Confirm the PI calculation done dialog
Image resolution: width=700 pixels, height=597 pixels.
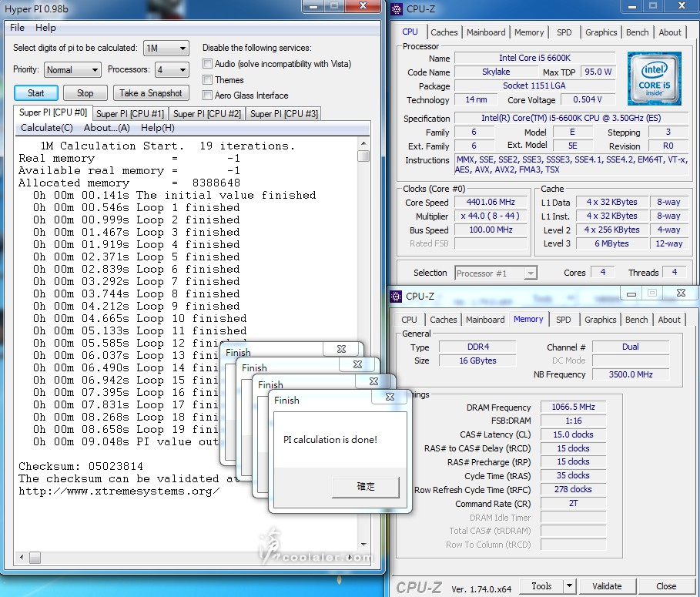tap(366, 487)
